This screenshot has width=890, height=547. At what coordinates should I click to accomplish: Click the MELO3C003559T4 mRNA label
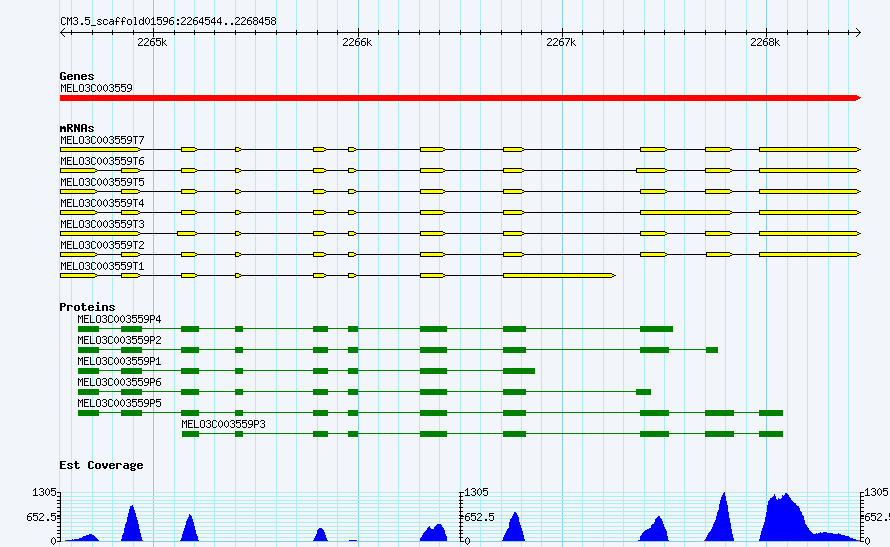pyautogui.click(x=102, y=203)
